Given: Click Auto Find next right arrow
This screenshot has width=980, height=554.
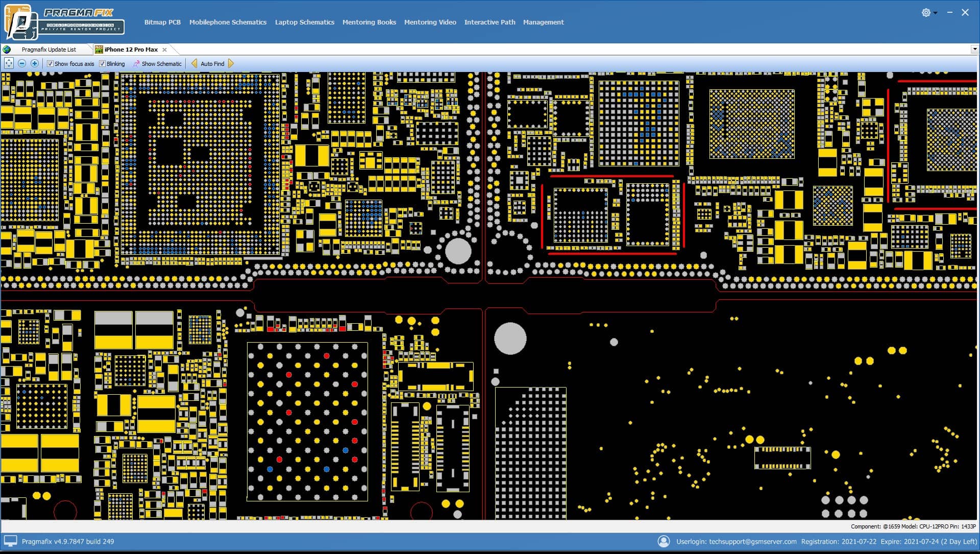Looking at the screenshot, I should (231, 63).
